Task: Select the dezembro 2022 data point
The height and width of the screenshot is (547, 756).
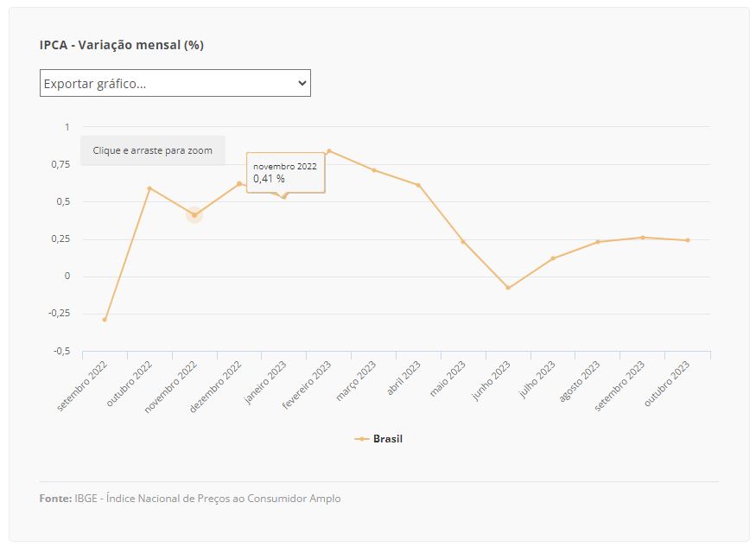Action: pos(239,183)
